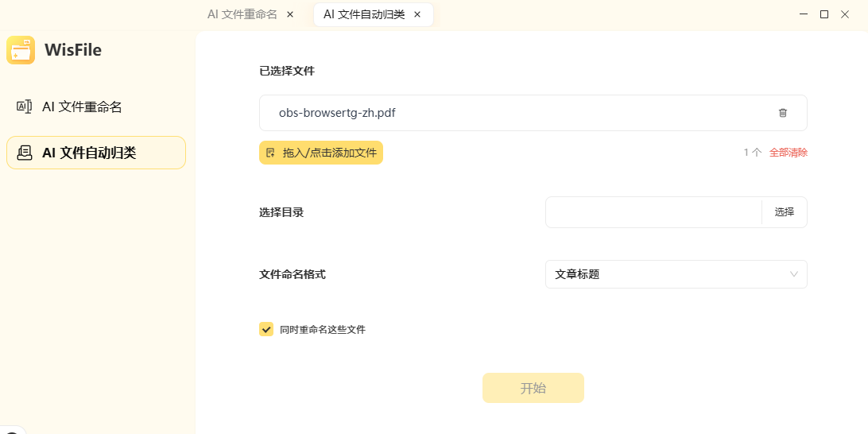The height and width of the screenshot is (434, 868).
Task: Go to AI 文件自动归类 sidebar item
Action: tap(89, 153)
